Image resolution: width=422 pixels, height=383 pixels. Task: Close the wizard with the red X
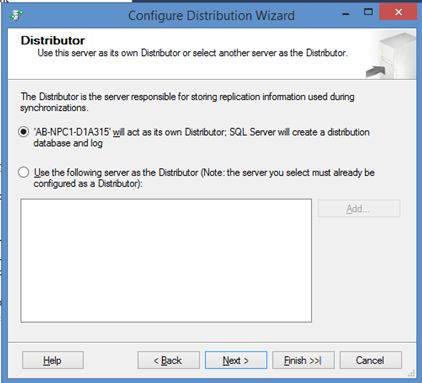tap(398, 12)
